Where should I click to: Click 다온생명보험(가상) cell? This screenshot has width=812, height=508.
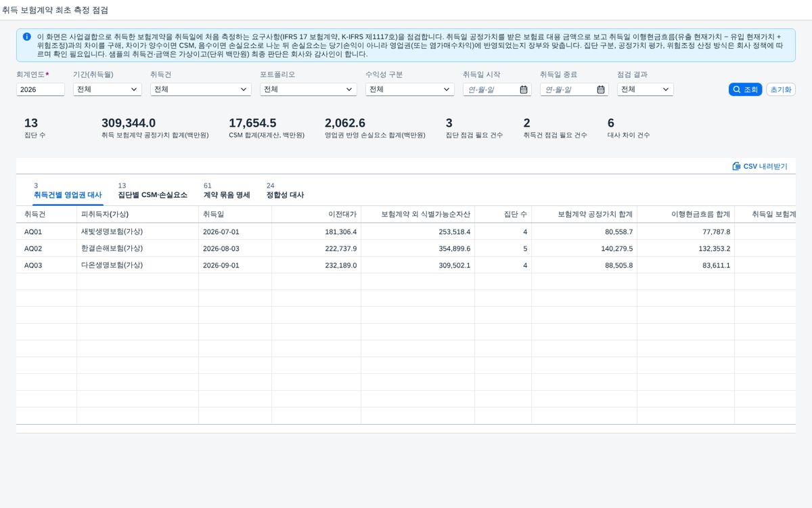tap(138, 266)
